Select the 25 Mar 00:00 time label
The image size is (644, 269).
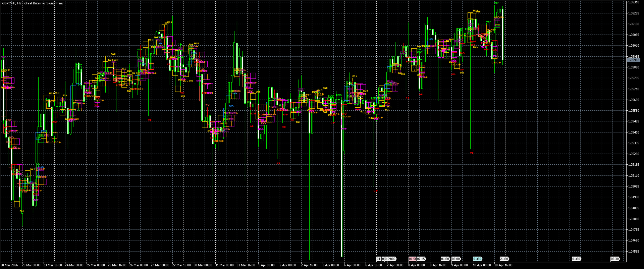click(x=96, y=265)
